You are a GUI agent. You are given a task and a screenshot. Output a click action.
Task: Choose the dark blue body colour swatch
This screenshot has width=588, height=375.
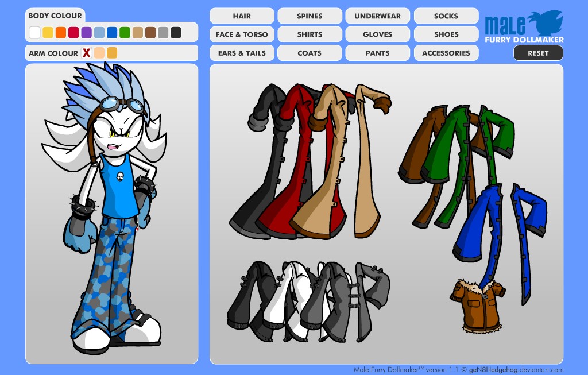[x=112, y=33]
